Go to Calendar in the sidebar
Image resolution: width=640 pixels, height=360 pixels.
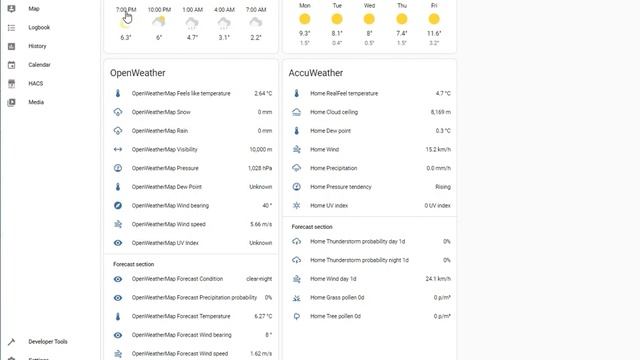(x=39, y=65)
